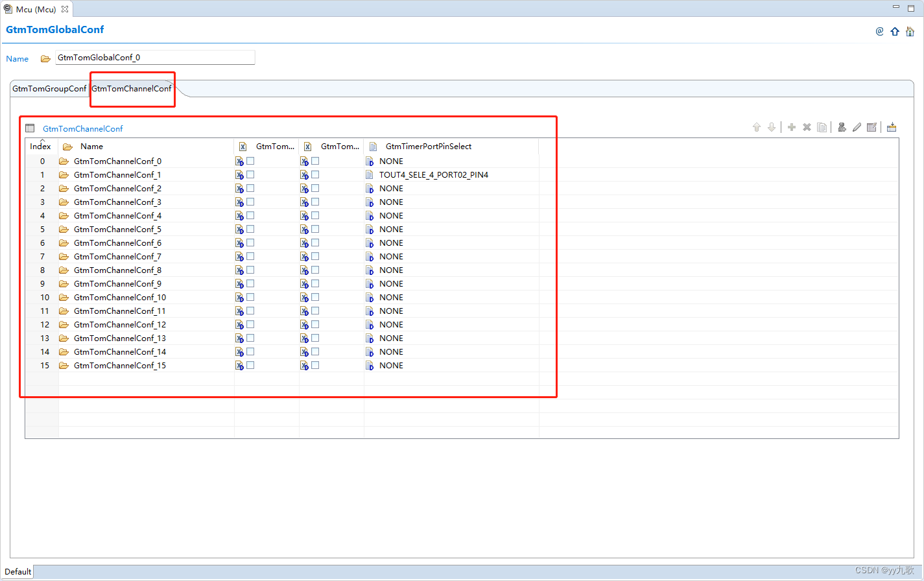Toggle second GtmTom checkbox in GtmTomChannelConf_9 row
Viewport: 924px width, 581px height.
tap(315, 283)
